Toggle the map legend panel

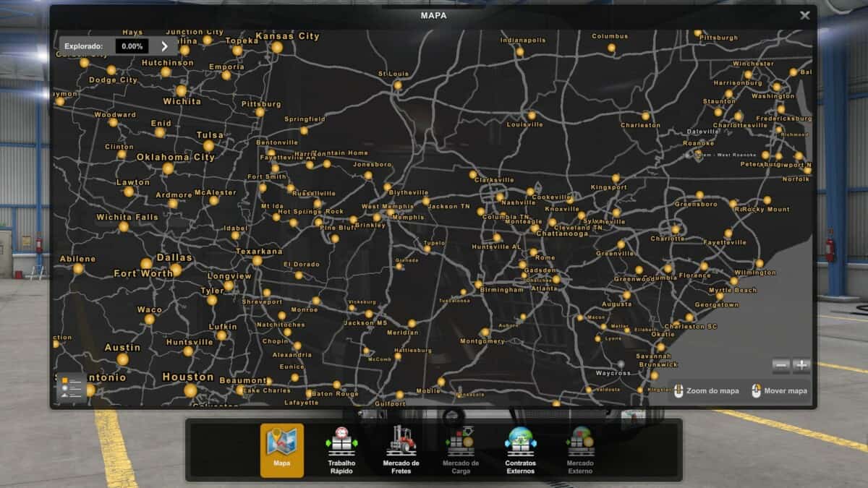click(71, 386)
